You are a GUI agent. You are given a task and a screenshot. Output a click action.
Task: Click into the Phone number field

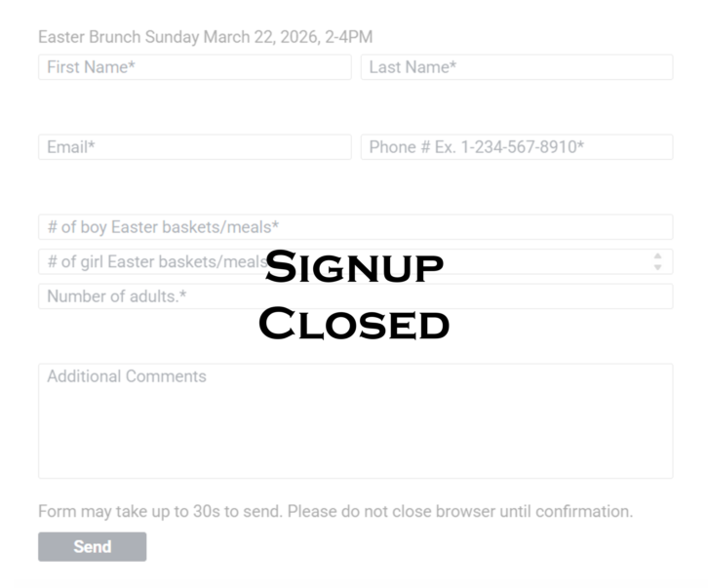[516, 147]
